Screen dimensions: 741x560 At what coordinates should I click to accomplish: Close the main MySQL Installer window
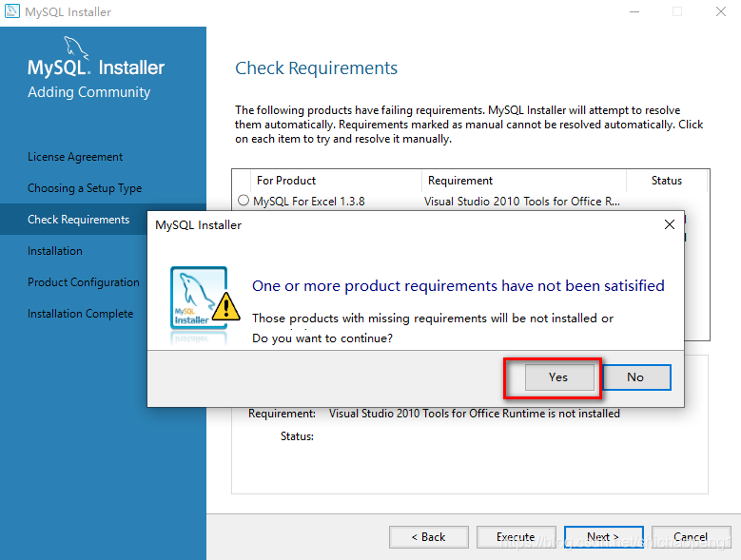(x=721, y=11)
